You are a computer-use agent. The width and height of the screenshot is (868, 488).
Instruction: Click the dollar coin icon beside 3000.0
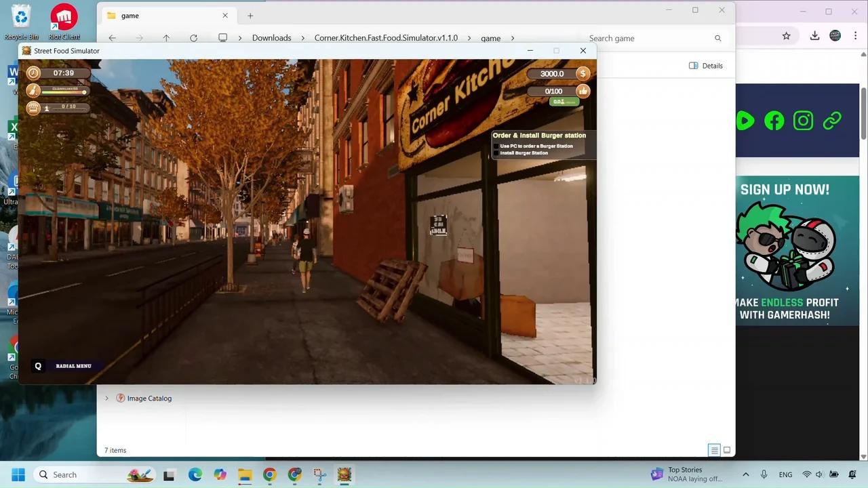583,73
